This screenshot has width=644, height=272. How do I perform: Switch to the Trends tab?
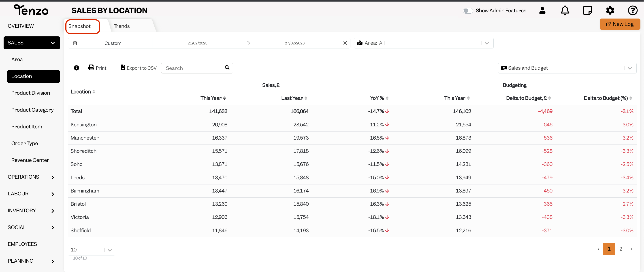point(122,26)
